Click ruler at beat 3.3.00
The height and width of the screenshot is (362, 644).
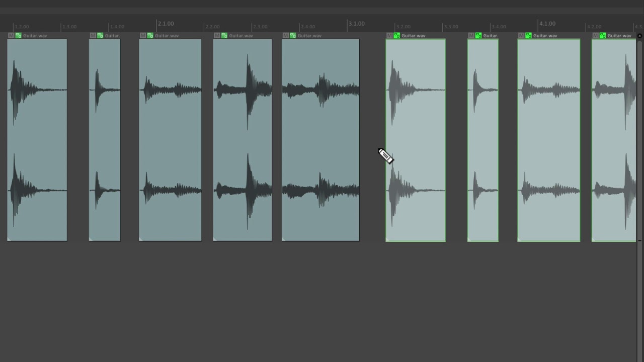(x=450, y=27)
